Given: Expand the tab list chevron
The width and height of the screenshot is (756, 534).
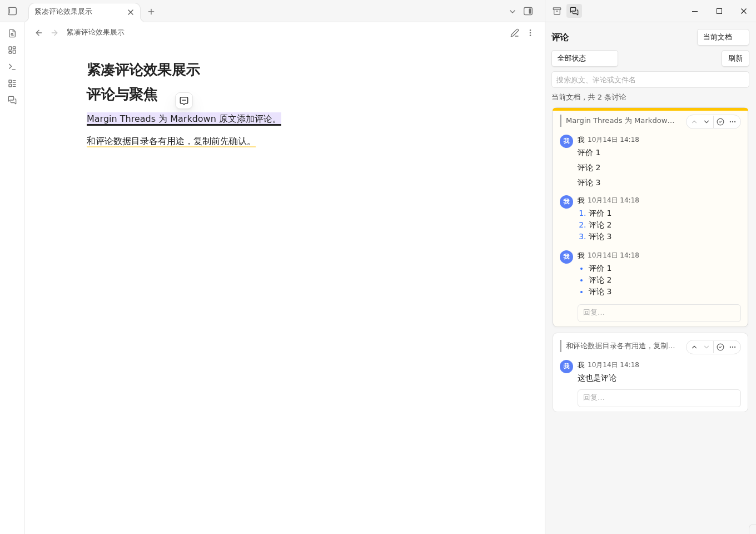Looking at the screenshot, I should 513,11.
